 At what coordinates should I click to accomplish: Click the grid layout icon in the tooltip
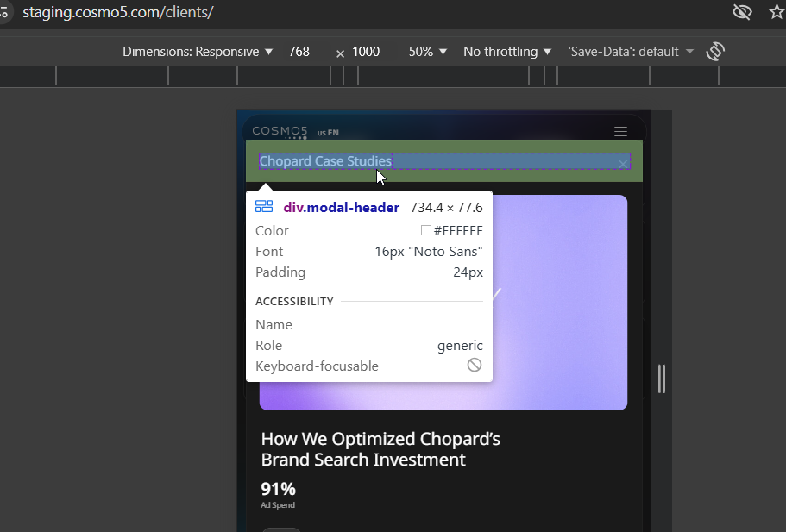click(264, 206)
